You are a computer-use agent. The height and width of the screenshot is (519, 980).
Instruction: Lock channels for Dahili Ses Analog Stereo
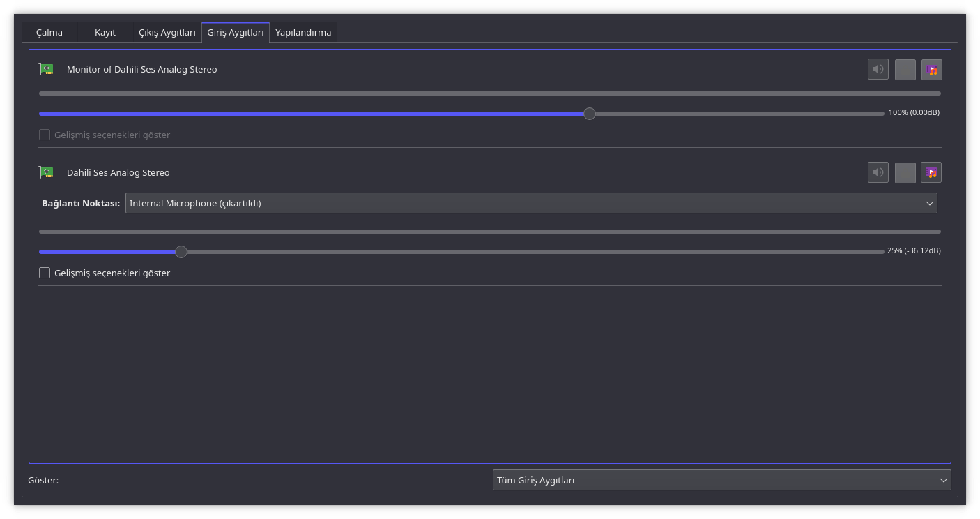point(905,172)
